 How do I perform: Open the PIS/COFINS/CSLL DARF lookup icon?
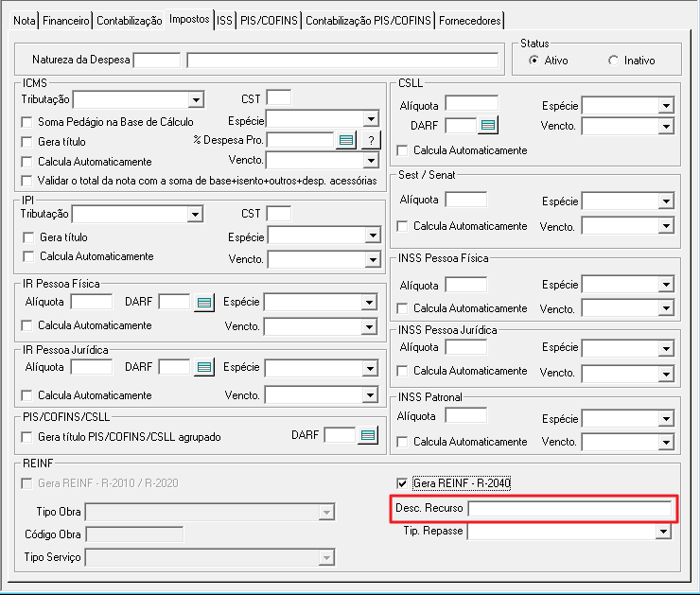(x=368, y=435)
